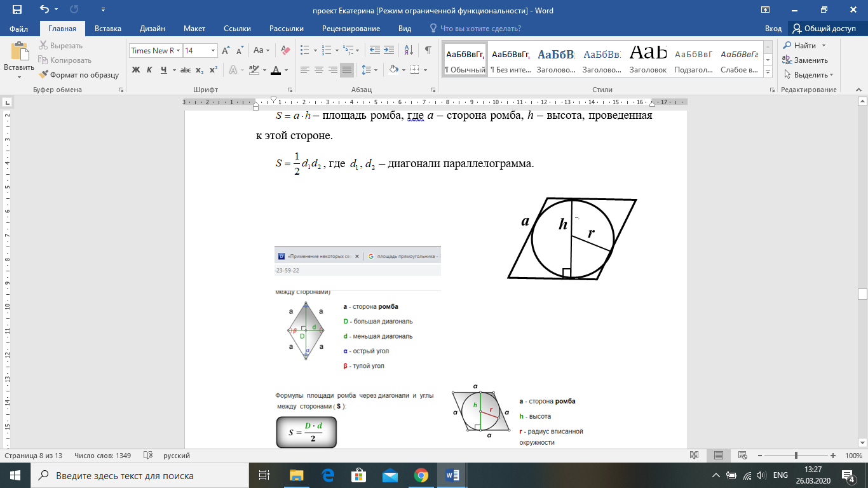Viewport: 868px width, 488px height.
Task: Open the Рецензирование ribbon tab
Action: tap(351, 29)
